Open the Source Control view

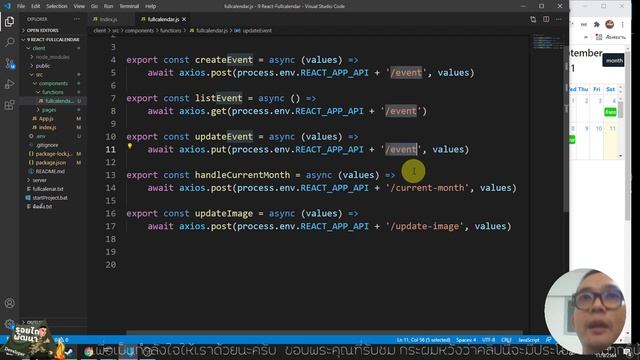point(9,63)
